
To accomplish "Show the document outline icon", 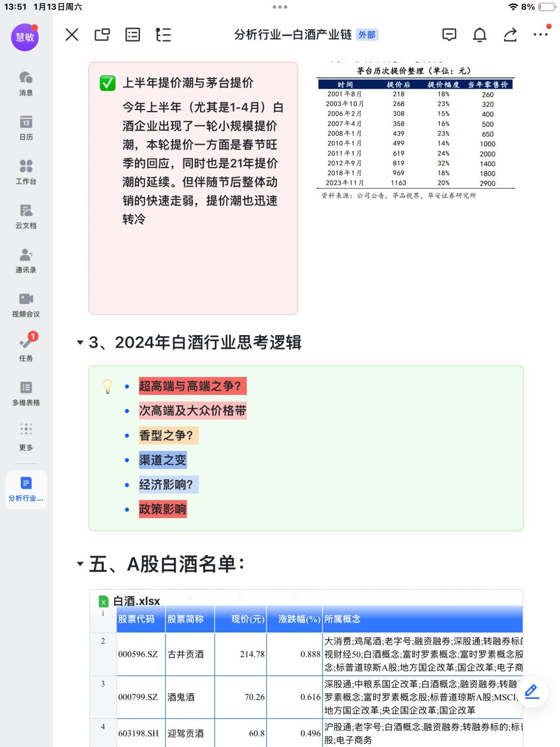I will (x=163, y=35).
